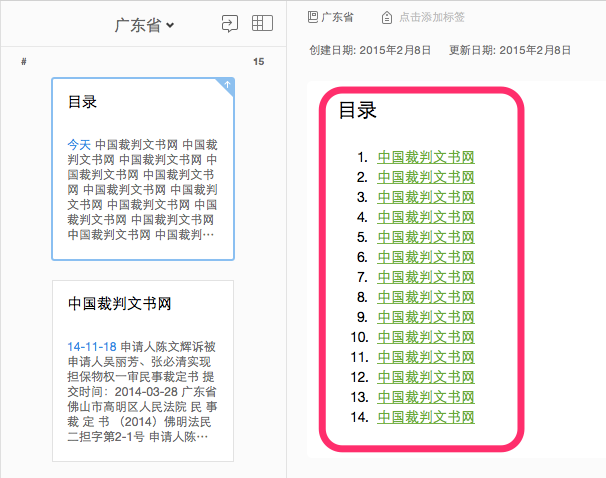
Task: Click the 目录 title in the note body
Action: point(357,110)
